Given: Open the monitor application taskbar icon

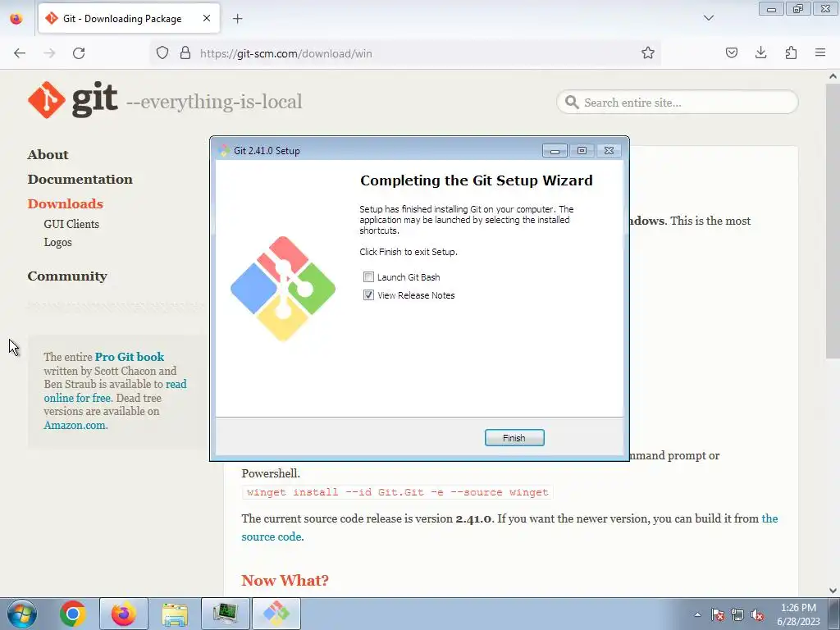Looking at the screenshot, I should [x=226, y=614].
